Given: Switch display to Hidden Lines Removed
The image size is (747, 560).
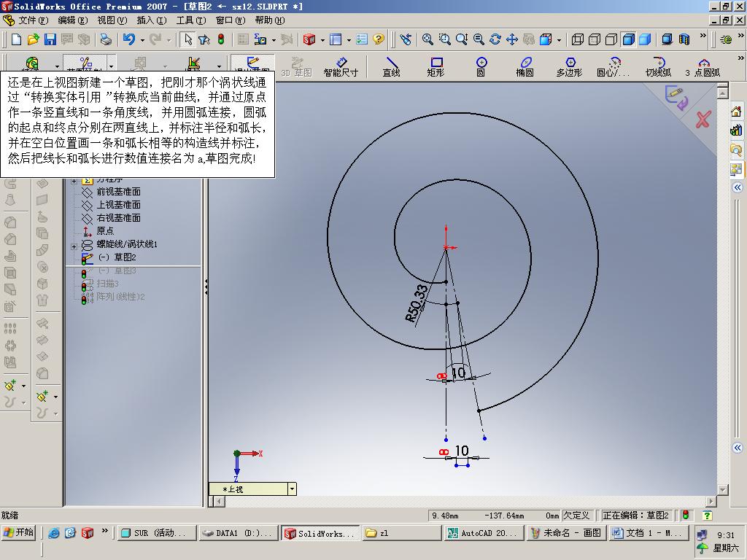Looking at the screenshot, I should pos(611,39).
